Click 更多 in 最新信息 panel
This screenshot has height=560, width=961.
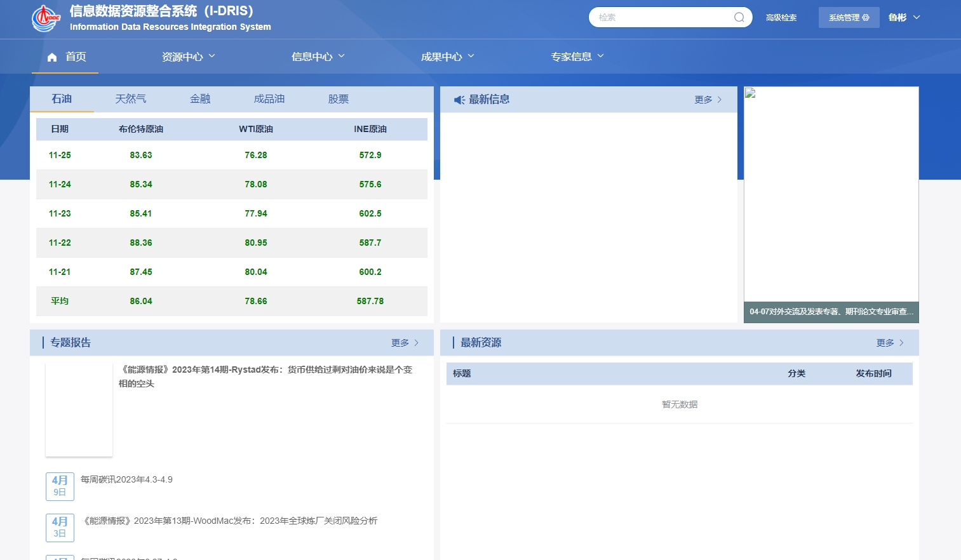click(708, 100)
